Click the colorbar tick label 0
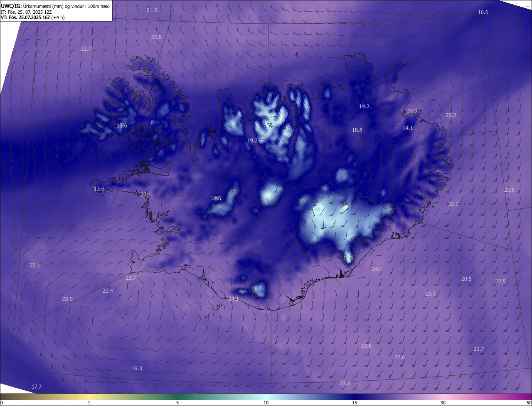The height and width of the screenshot is (406, 532). 1,403
